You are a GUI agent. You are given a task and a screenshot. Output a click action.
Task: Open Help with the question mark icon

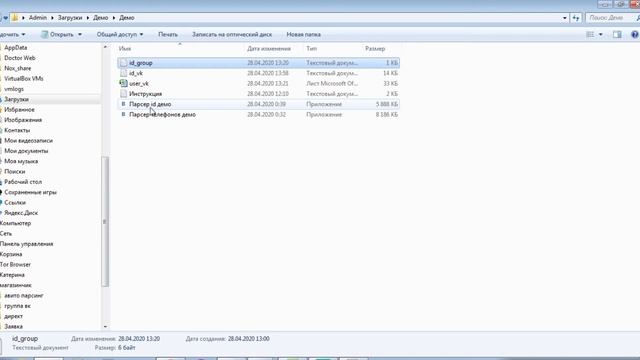tap(635, 35)
